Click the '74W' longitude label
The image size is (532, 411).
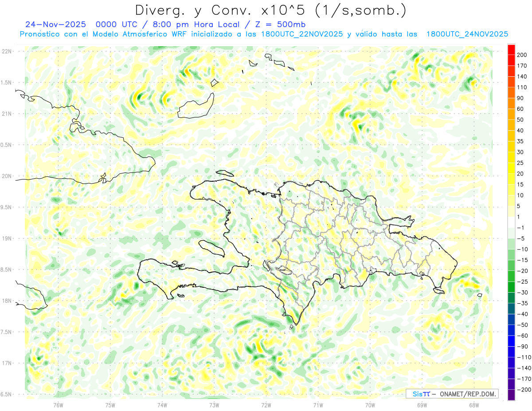coord(162,405)
